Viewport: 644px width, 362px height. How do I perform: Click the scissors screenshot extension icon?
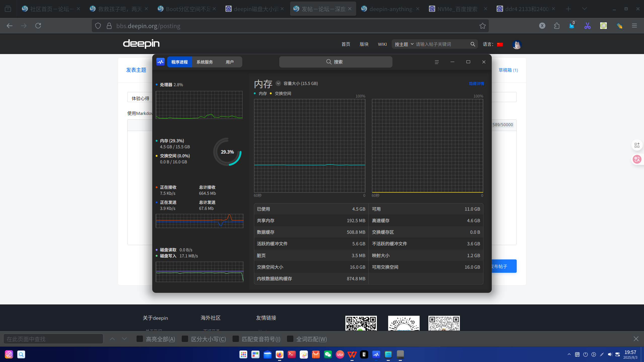pyautogui.click(x=587, y=26)
